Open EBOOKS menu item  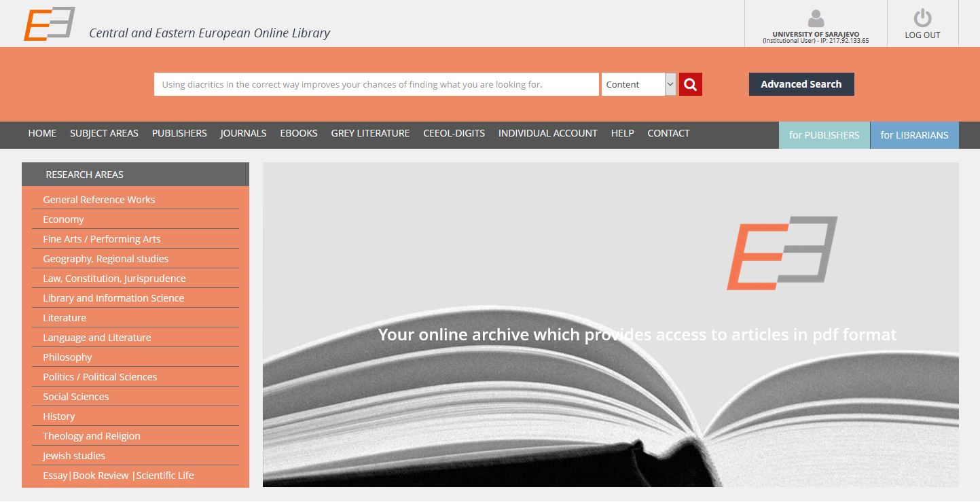pyautogui.click(x=299, y=134)
